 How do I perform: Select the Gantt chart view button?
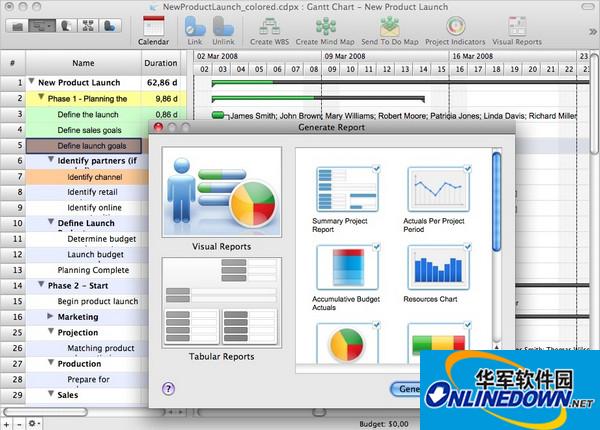click(42, 26)
